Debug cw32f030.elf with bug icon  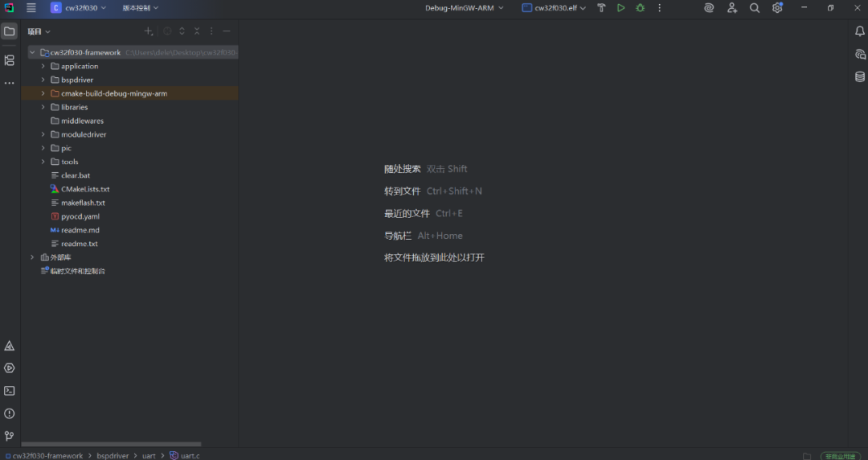[x=640, y=8]
